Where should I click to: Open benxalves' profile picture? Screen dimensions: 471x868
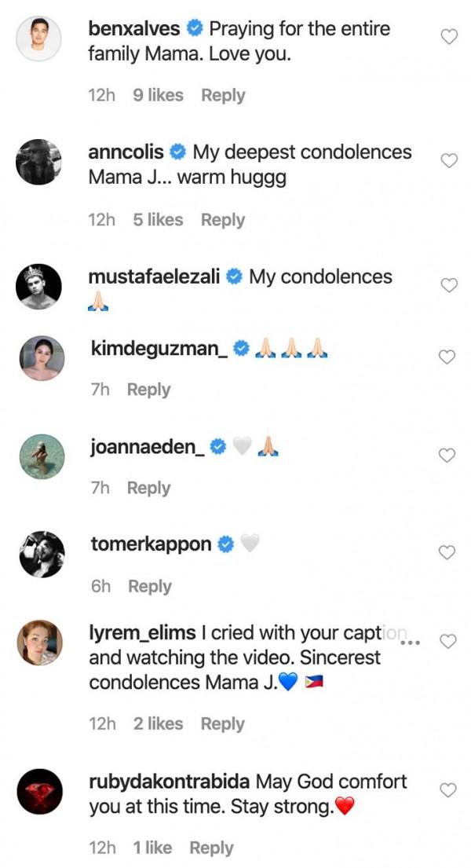click(x=39, y=38)
